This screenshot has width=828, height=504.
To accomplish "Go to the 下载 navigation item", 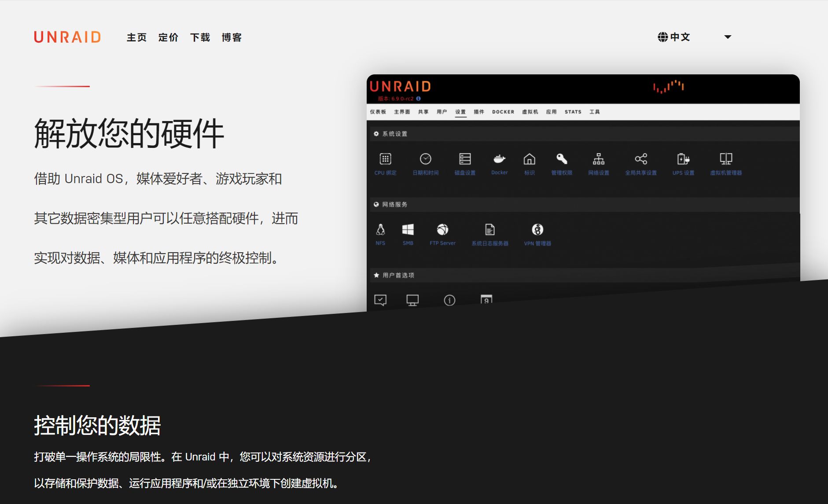I will tap(200, 37).
